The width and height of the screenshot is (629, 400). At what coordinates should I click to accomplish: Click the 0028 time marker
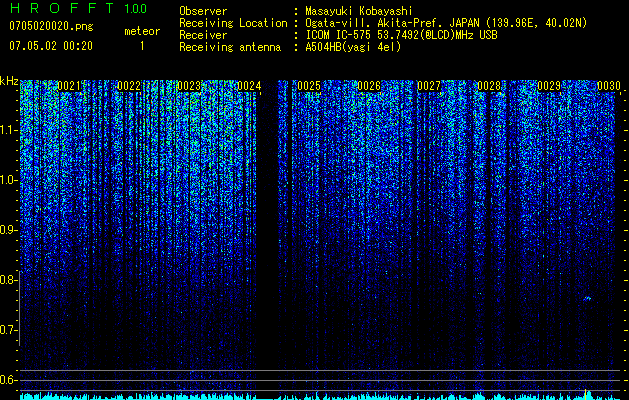click(x=489, y=86)
